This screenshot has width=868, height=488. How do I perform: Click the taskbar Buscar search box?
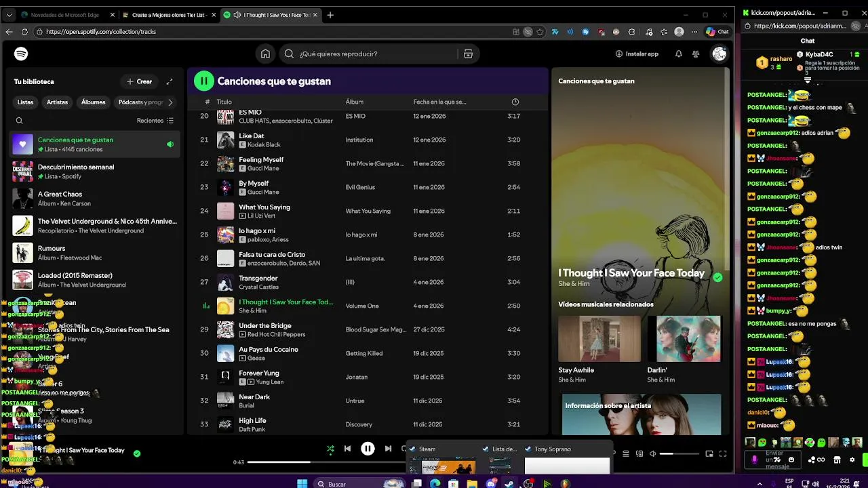[x=359, y=483]
